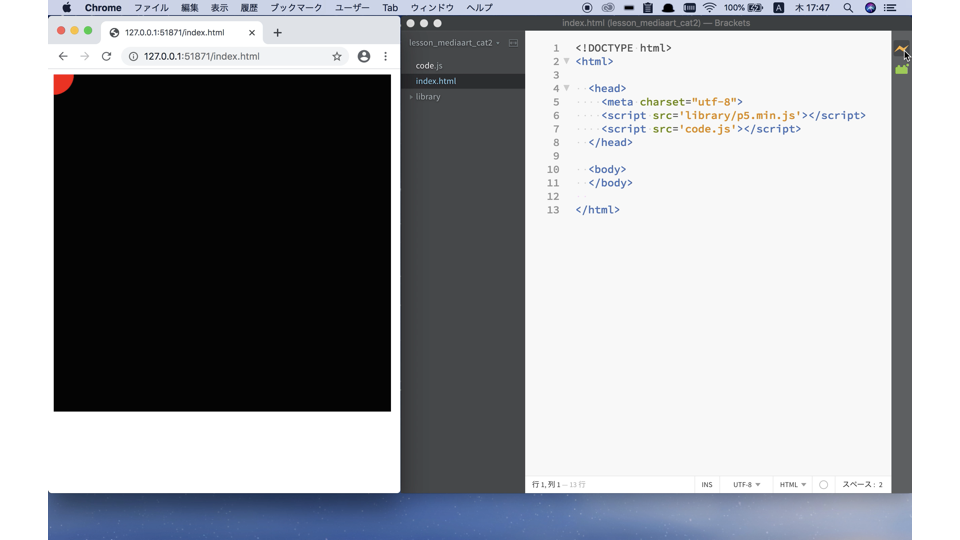Open the 履歴 menu
The height and width of the screenshot is (540, 960).
249,8
